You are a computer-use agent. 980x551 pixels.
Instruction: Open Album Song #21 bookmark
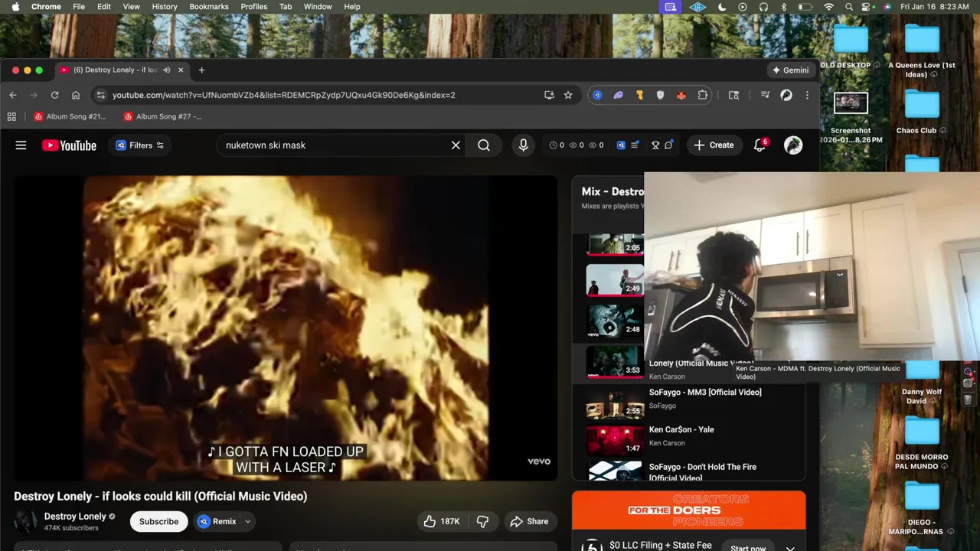click(x=70, y=116)
